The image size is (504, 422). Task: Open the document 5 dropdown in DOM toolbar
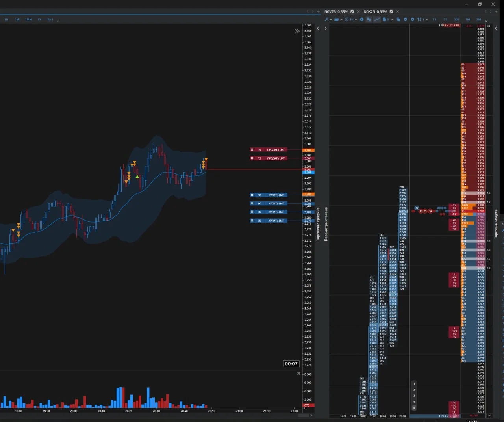tap(388, 19)
